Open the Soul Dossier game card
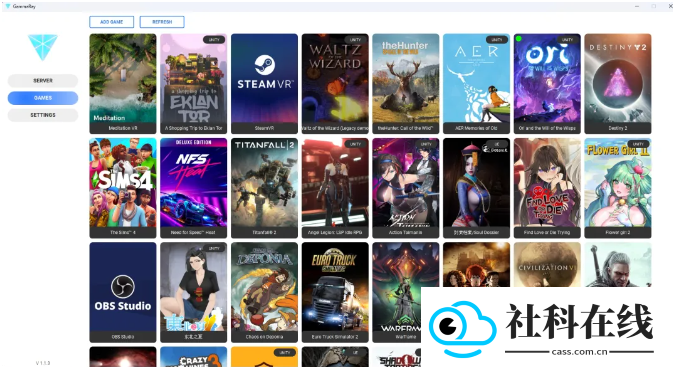 click(476, 188)
